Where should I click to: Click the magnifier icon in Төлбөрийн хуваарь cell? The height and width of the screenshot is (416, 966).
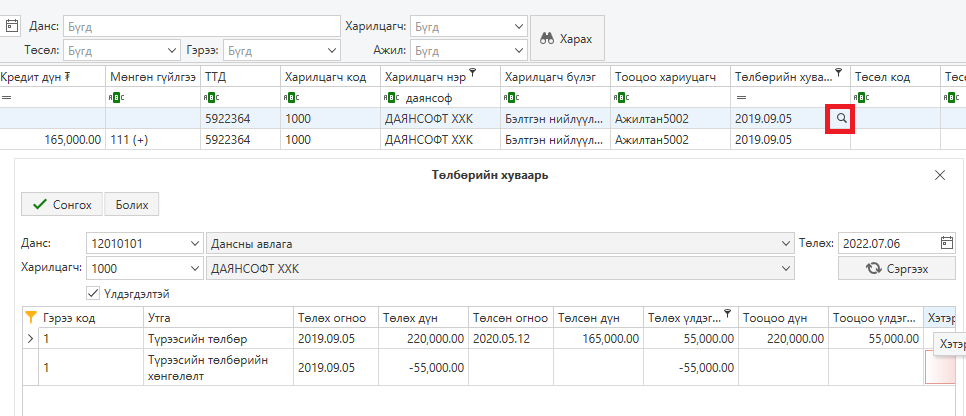pyautogui.click(x=841, y=119)
